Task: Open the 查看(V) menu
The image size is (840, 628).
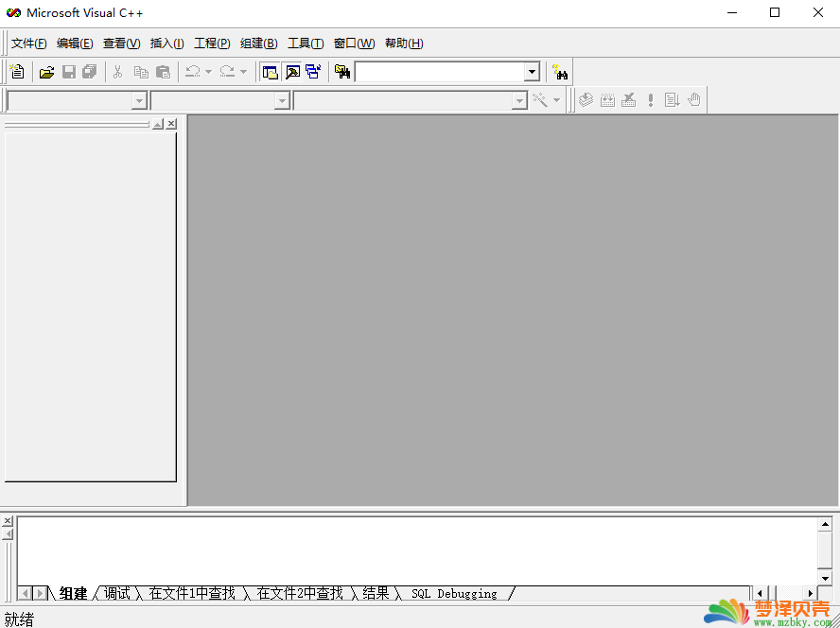Action: (x=122, y=44)
